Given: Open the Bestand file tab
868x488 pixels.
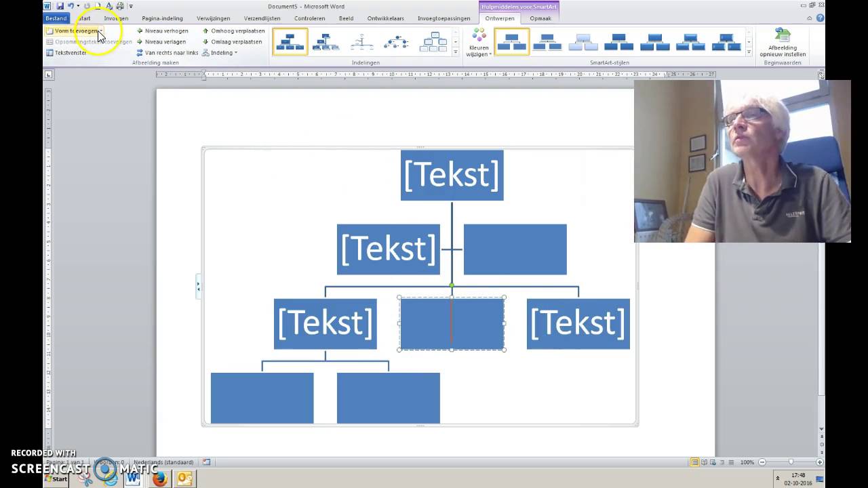Looking at the screenshot, I should [x=56, y=18].
